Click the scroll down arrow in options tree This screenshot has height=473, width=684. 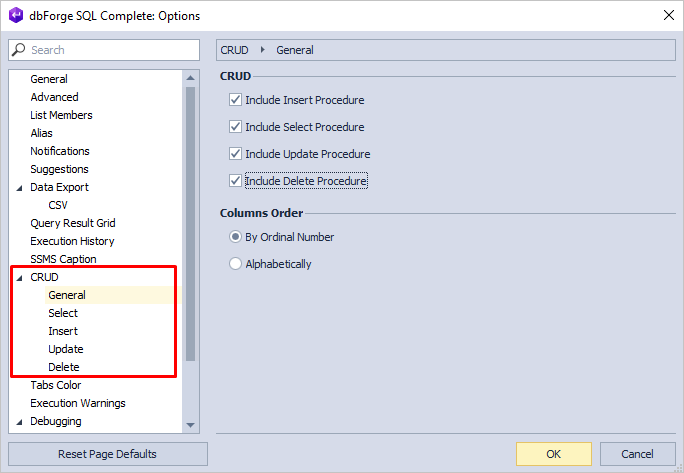(x=191, y=425)
